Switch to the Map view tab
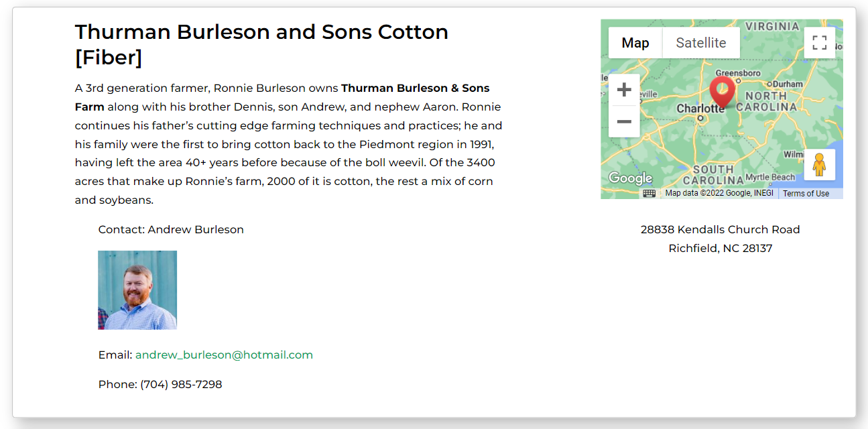This screenshot has height=429, width=868. 635,43
